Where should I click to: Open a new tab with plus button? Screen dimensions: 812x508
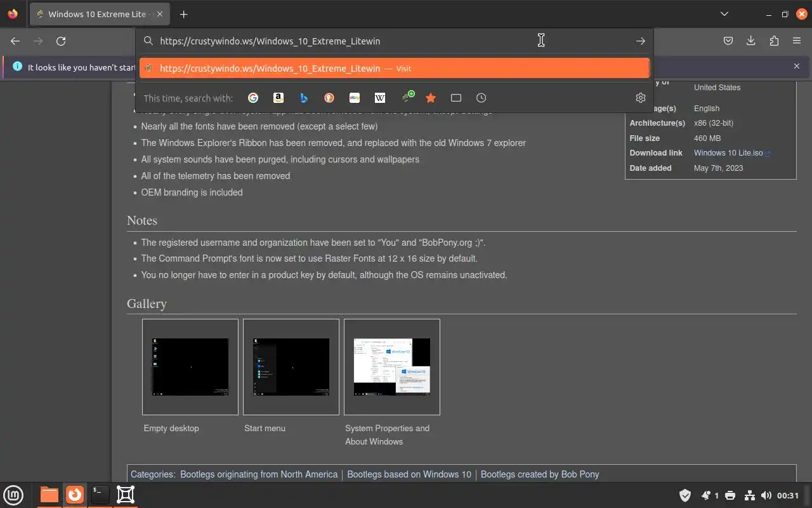tap(183, 14)
